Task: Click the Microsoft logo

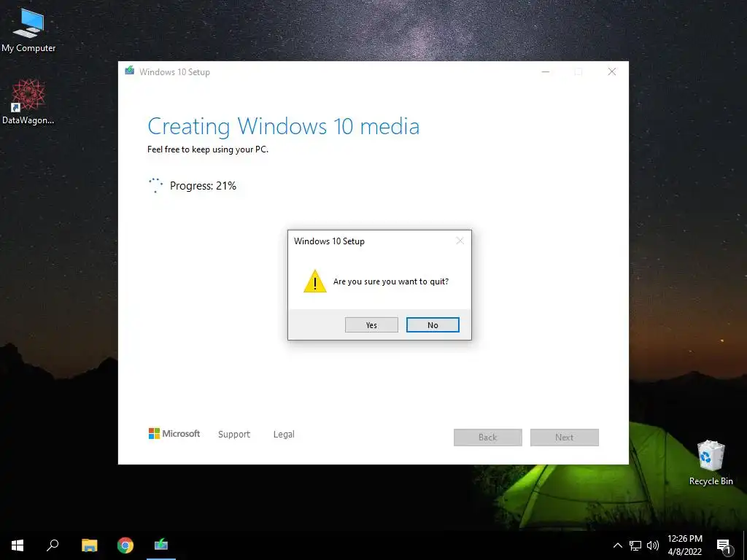Action: [174, 433]
